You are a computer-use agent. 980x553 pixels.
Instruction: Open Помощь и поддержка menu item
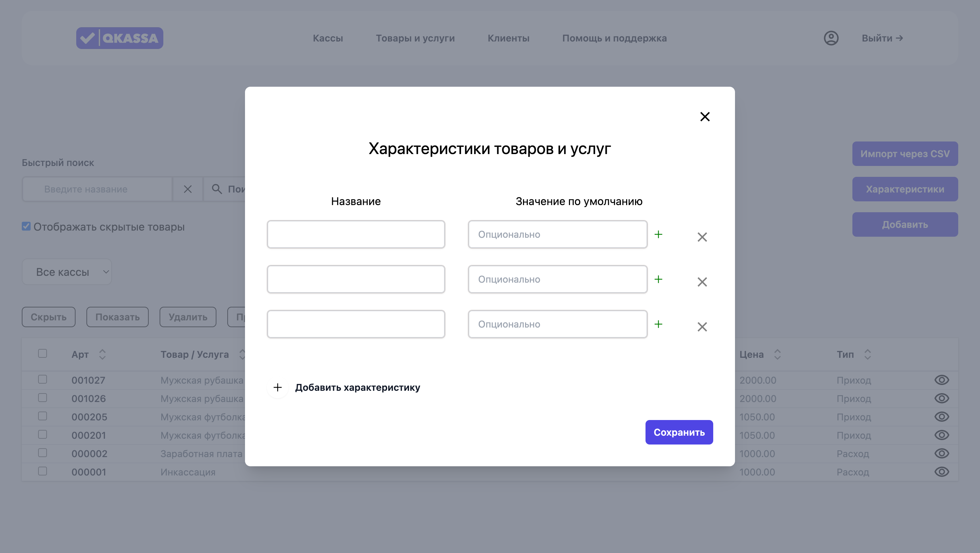(615, 38)
